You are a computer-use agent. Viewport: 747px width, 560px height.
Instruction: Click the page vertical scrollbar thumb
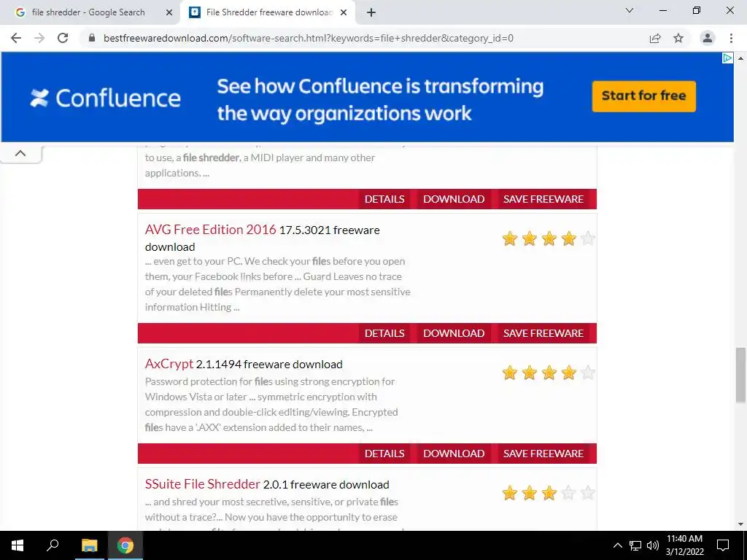(x=740, y=376)
